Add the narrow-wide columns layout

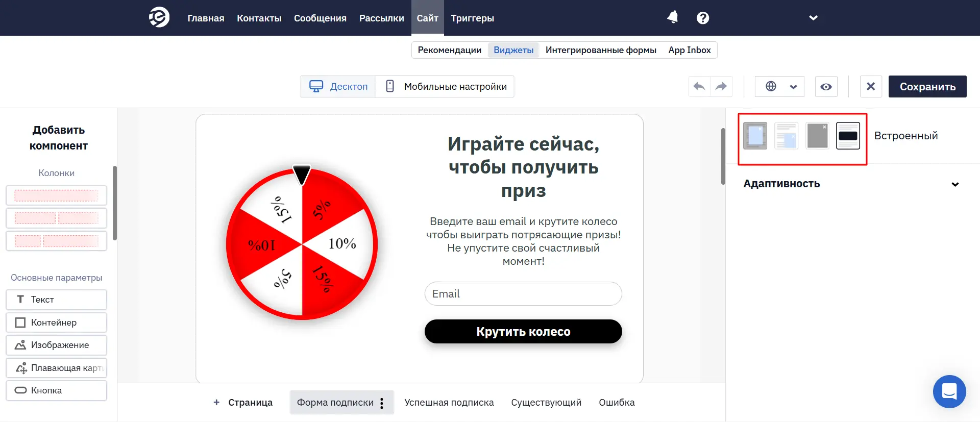click(56, 241)
